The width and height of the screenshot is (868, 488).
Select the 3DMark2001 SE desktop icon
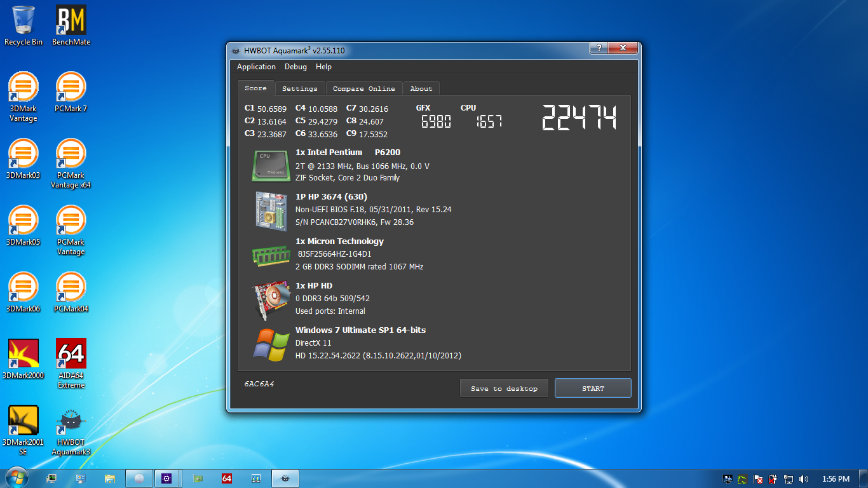(24, 431)
